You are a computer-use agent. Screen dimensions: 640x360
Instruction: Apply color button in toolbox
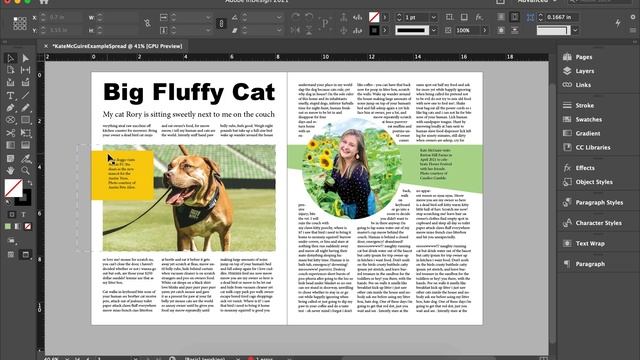tap(8, 227)
